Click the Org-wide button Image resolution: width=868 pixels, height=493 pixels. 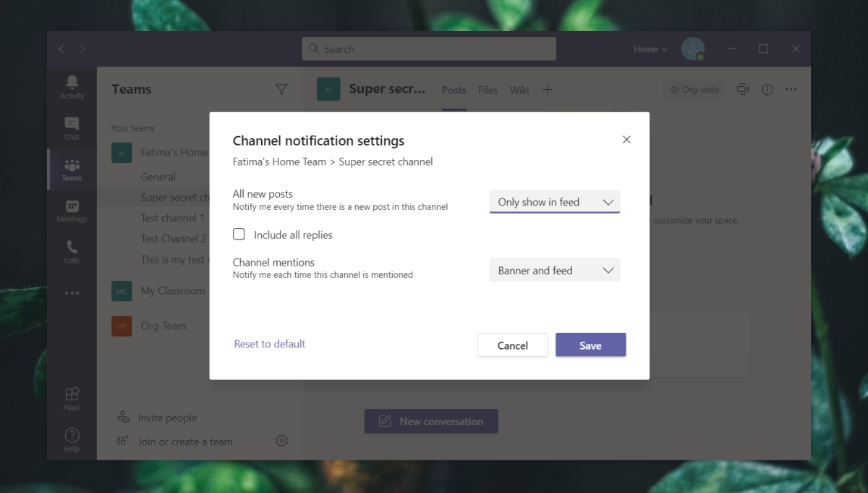pyautogui.click(x=694, y=90)
